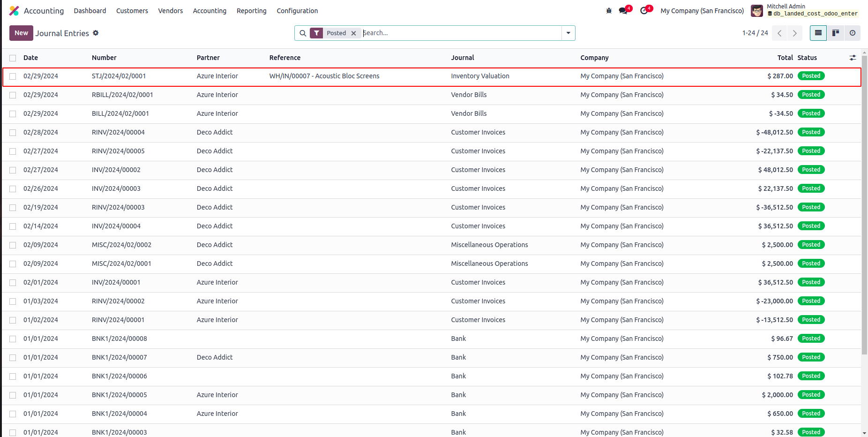
Task: Click the '$ -23,000.00' total amount
Action: click(x=774, y=301)
